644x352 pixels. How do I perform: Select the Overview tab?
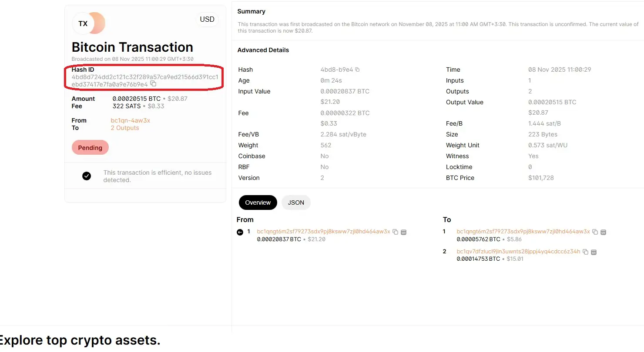click(258, 203)
